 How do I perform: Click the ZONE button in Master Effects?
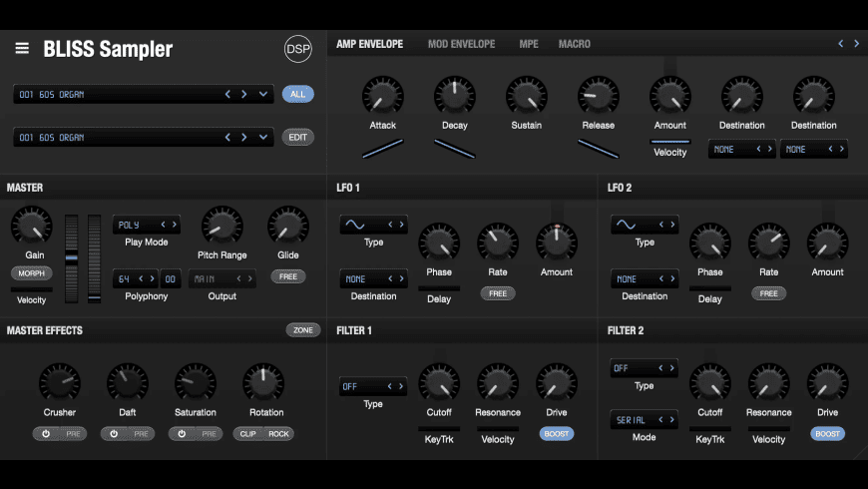click(x=303, y=330)
